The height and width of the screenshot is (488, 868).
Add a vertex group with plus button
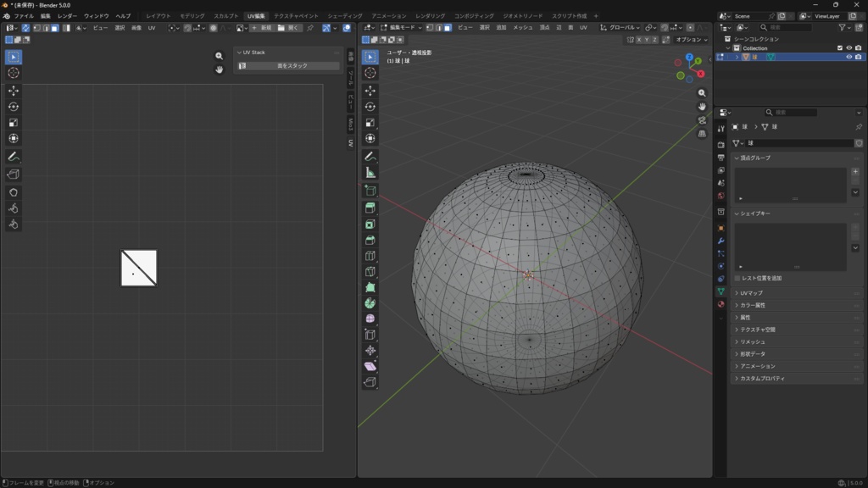click(x=855, y=171)
